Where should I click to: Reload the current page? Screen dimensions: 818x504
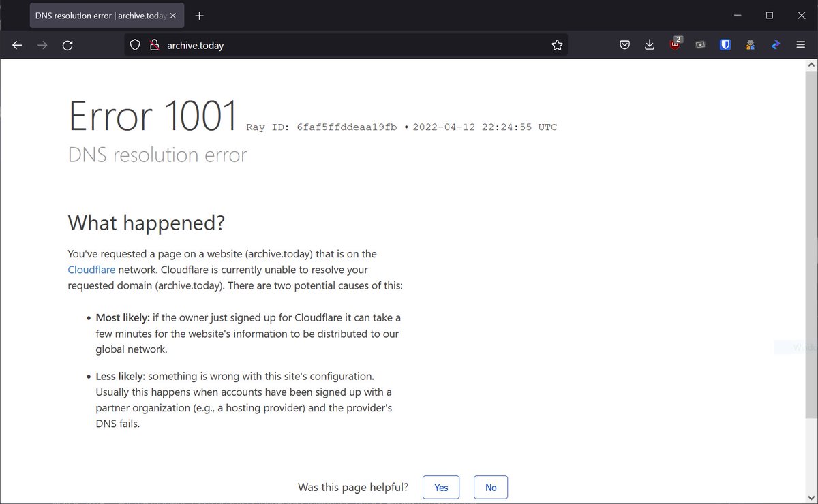tap(67, 45)
